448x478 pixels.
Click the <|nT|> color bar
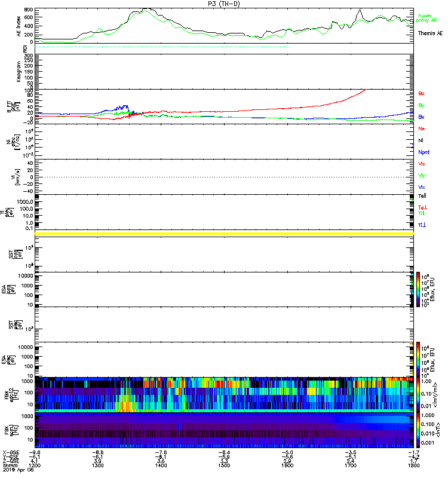[418, 430]
